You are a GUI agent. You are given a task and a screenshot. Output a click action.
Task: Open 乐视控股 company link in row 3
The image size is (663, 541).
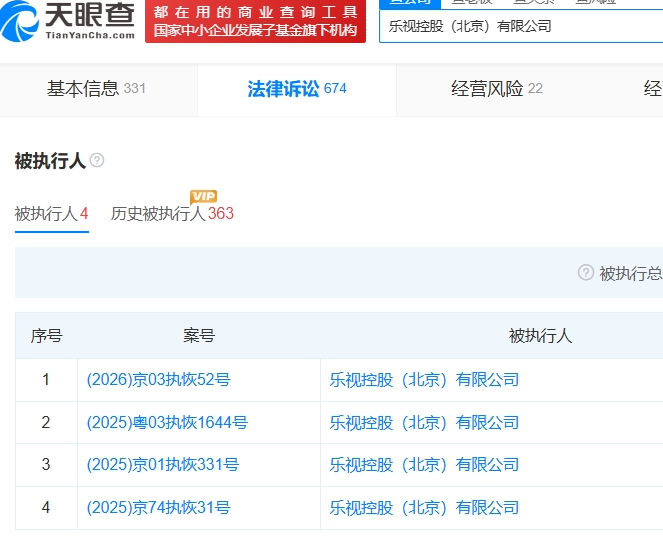click(424, 465)
